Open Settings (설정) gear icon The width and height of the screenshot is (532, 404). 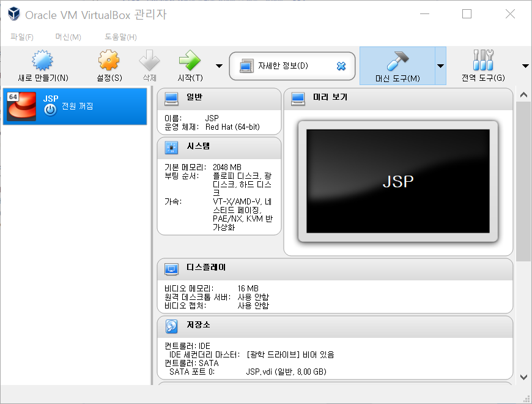[109, 60]
